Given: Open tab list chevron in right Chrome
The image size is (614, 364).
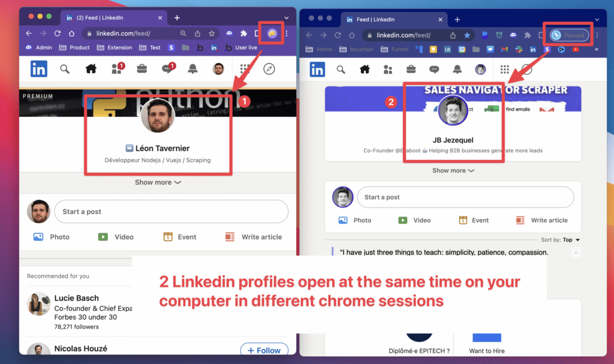Looking at the screenshot, I should (597, 20).
